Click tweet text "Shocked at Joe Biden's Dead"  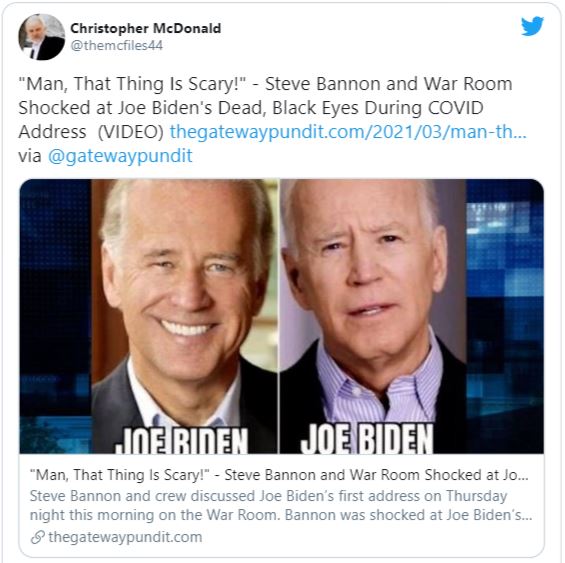[142, 108]
